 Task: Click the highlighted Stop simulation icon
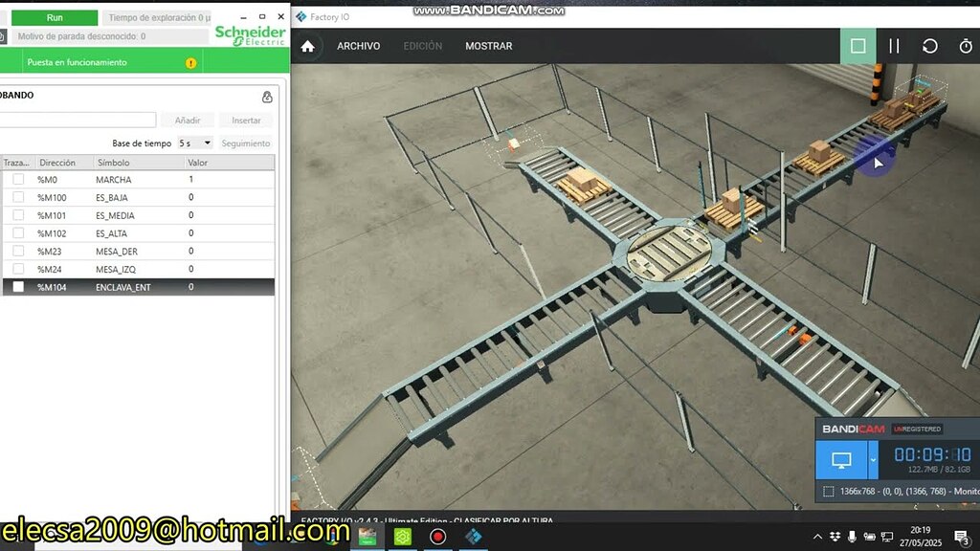pyautogui.click(x=857, y=45)
